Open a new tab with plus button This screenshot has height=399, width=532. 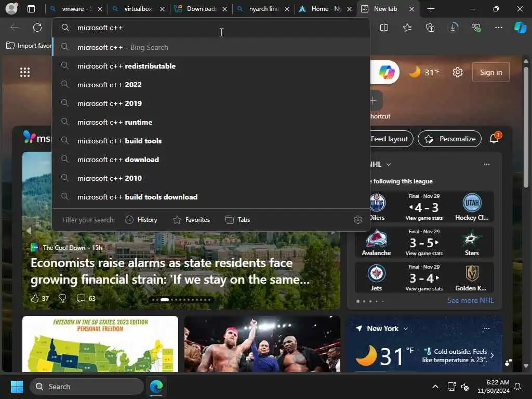pos(431,9)
